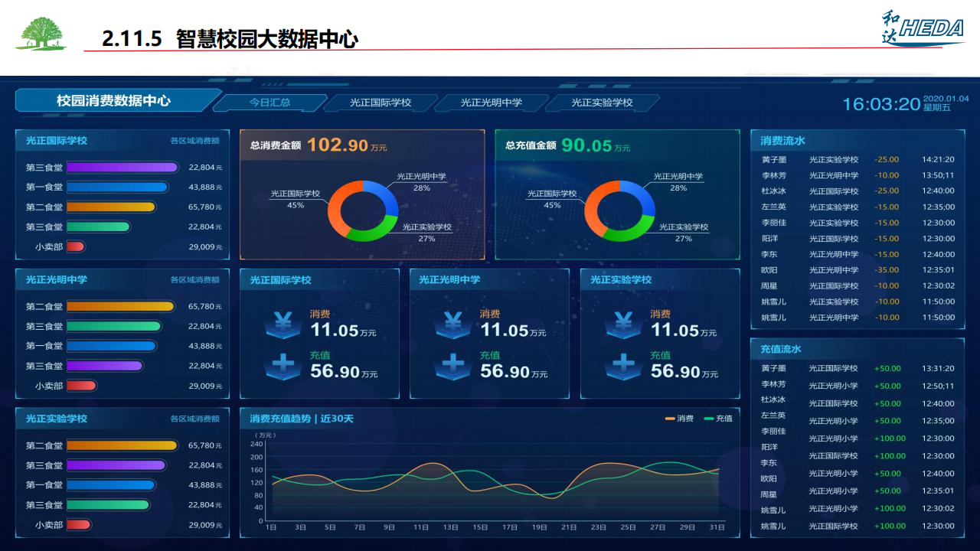Click the 消费充值趋势 | 近30天 chart title
The image size is (980, 551).
(x=302, y=419)
